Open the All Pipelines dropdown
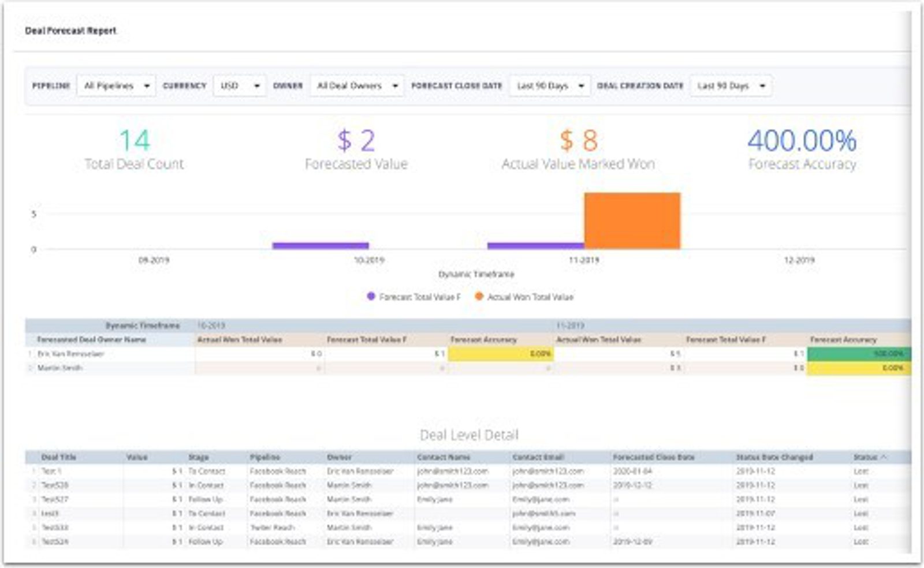924x568 pixels. tap(116, 86)
